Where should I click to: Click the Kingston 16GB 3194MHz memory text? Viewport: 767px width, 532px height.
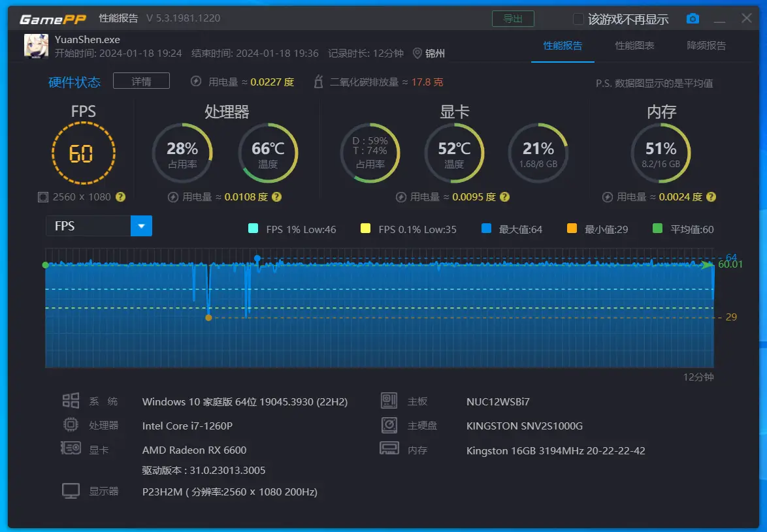tap(556, 450)
